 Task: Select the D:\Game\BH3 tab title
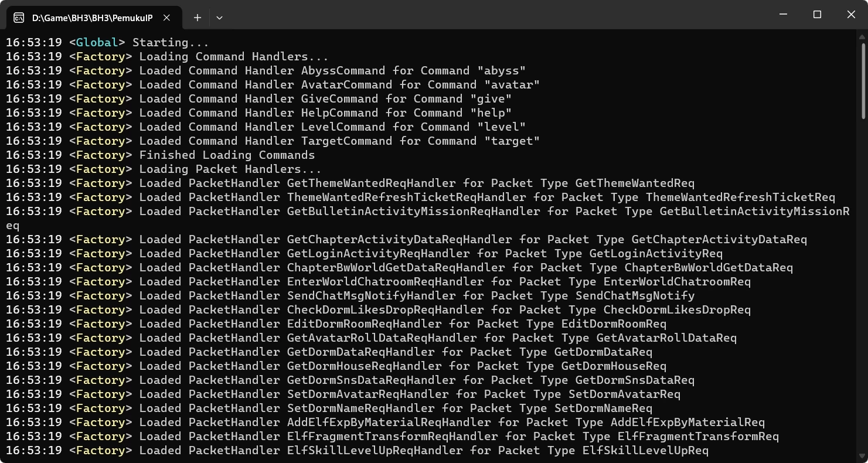point(92,18)
